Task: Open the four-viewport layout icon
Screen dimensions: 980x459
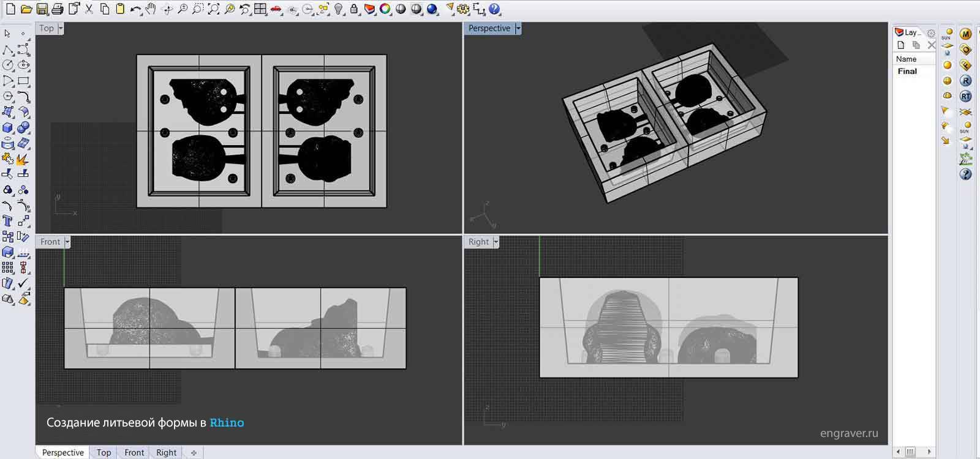Action: click(260, 9)
